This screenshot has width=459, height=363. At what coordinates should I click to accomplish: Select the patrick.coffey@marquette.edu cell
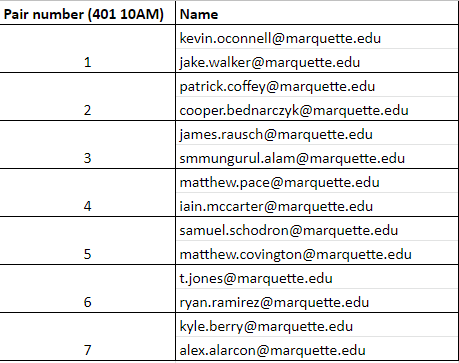point(317,85)
